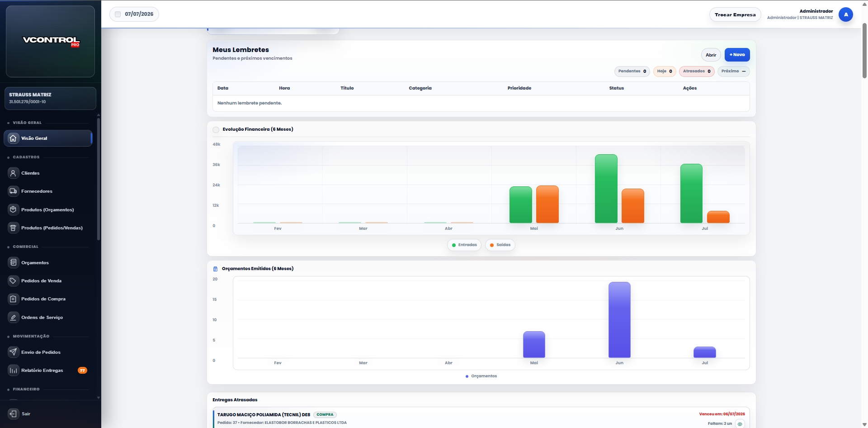This screenshot has width=868, height=428.
Task: Open Ordens de Serviço pencil icon
Action: coord(13,317)
